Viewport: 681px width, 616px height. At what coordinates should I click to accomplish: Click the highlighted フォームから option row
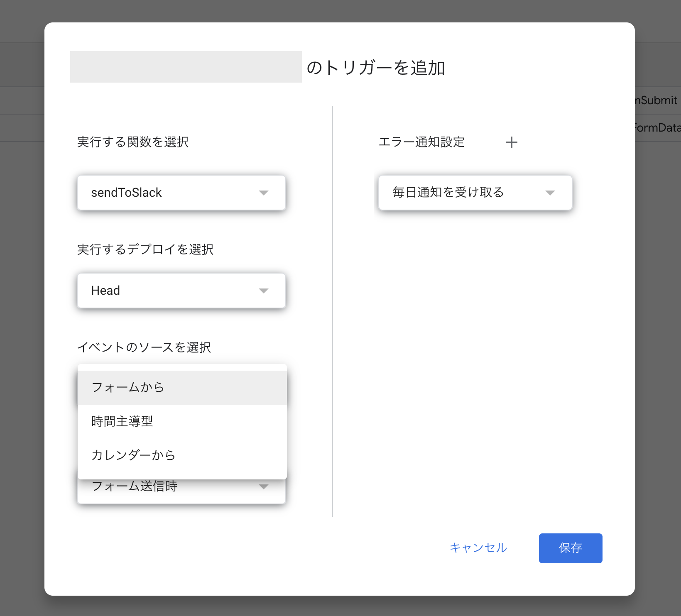181,387
